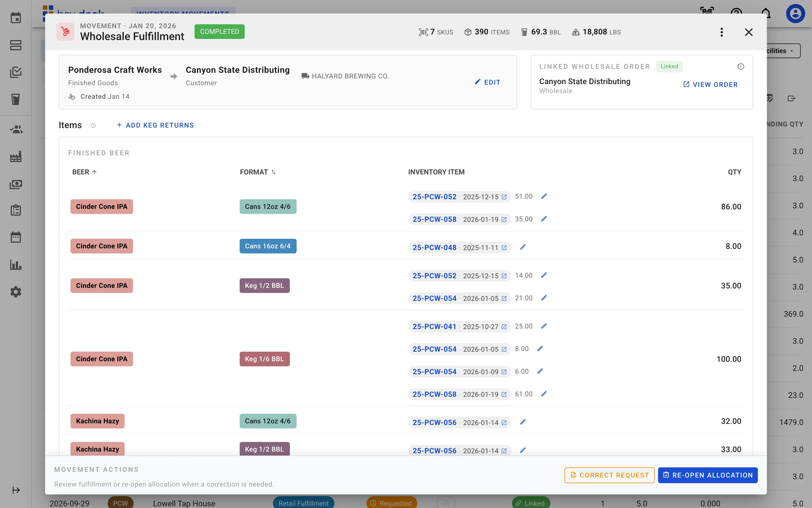Viewport: 812px width, 508px height.
Task: Click the 18,808 LBS weight stat
Action: (x=597, y=32)
